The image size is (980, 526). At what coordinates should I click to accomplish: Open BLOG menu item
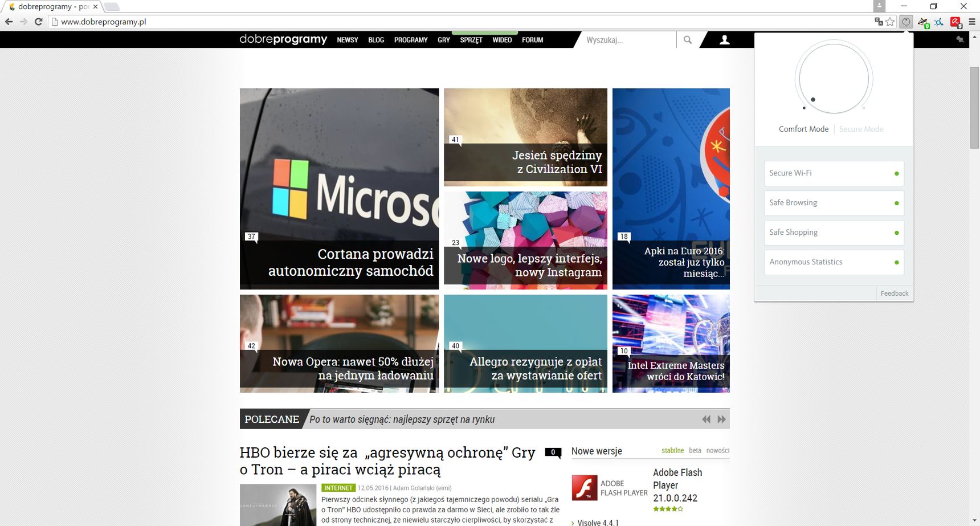coord(376,40)
